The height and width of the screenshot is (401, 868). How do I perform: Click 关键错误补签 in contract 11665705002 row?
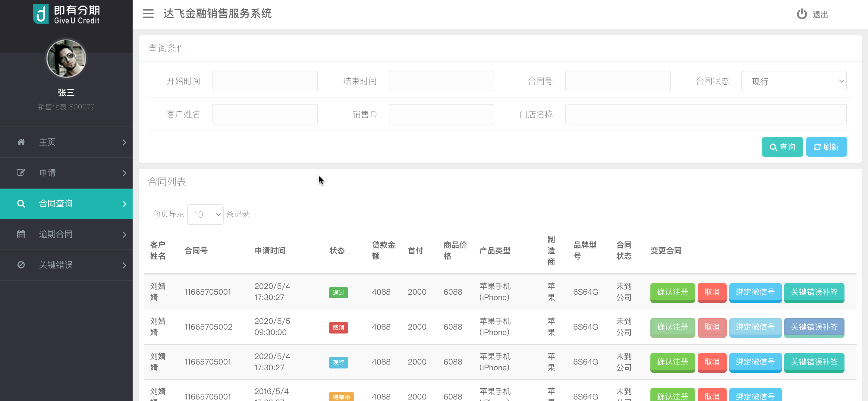pyautogui.click(x=814, y=327)
